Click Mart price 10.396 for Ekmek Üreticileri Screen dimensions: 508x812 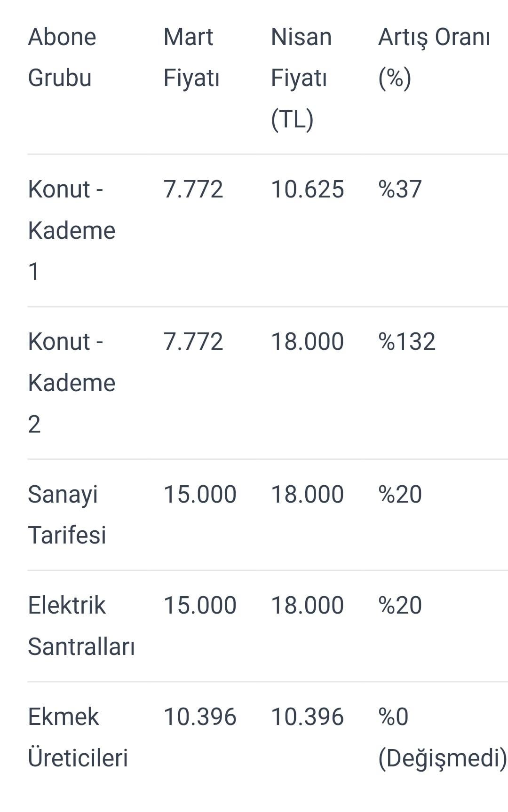tap(199, 717)
